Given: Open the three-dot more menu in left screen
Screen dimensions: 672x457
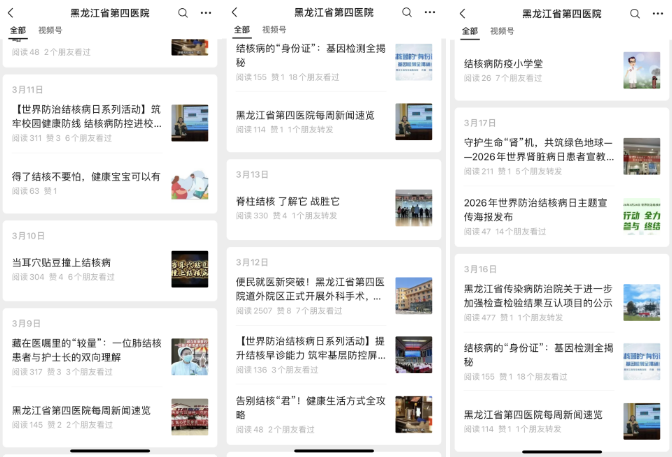Looking at the screenshot, I should [206, 13].
